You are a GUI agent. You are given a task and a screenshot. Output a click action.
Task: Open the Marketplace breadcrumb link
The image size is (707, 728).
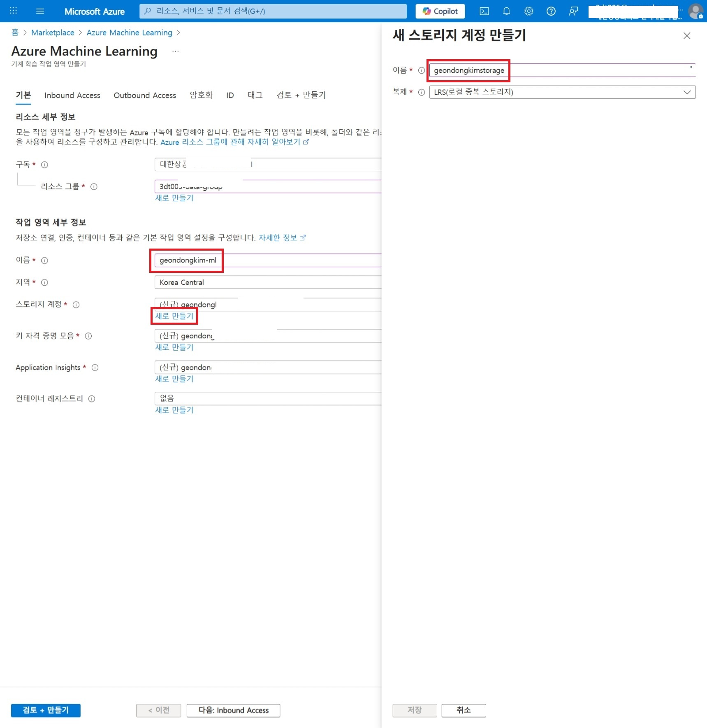[x=53, y=33]
